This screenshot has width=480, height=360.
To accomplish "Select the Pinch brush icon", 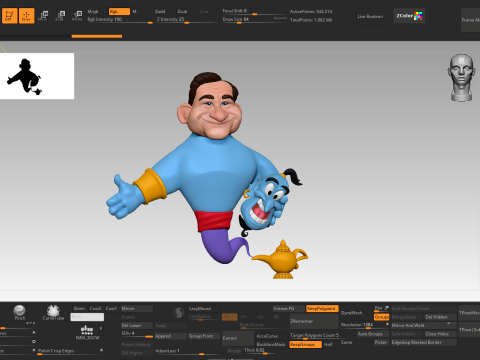I will [x=20, y=312].
